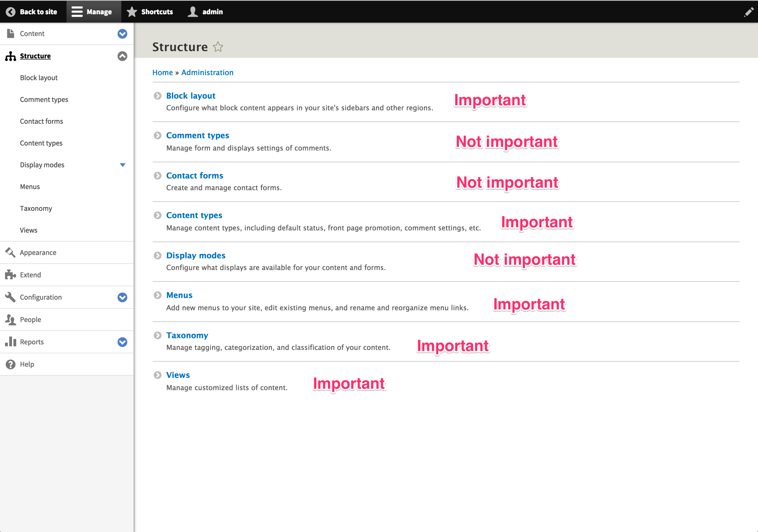Select Display modes in sidebar submenu

tap(42, 165)
